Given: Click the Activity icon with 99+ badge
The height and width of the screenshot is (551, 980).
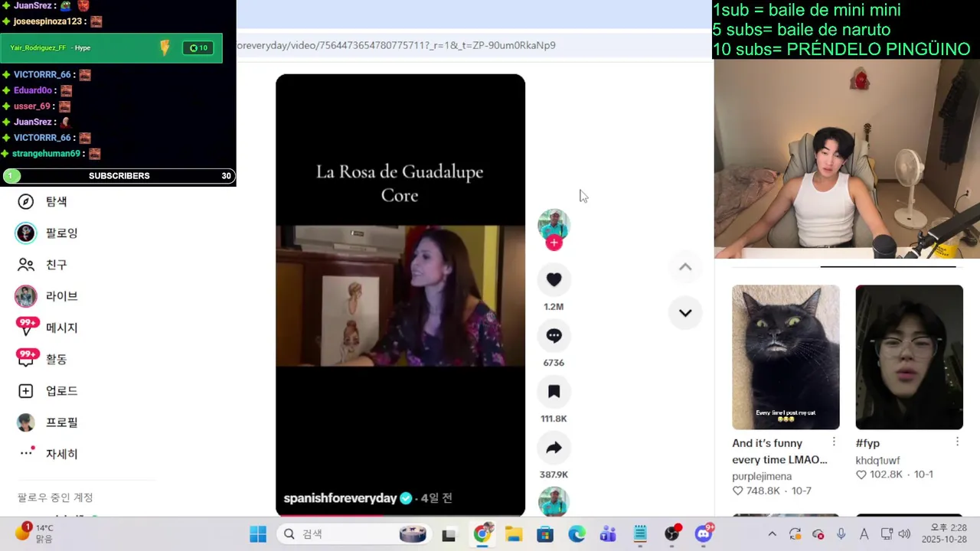Looking at the screenshot, I should coord(27,358).
